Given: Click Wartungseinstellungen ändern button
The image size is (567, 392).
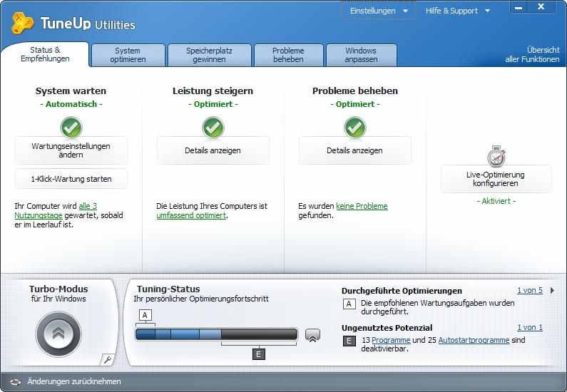Looking at the screenshot, I should click(x=71, y=150).
